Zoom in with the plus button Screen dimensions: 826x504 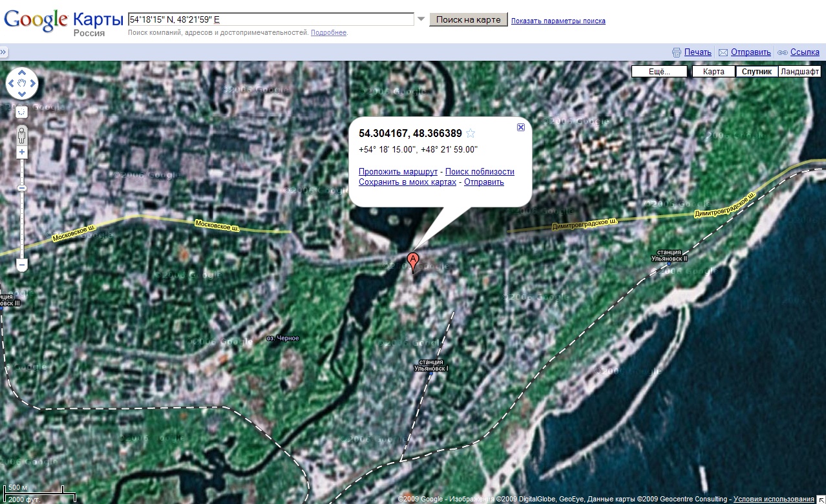coord(22,152)
